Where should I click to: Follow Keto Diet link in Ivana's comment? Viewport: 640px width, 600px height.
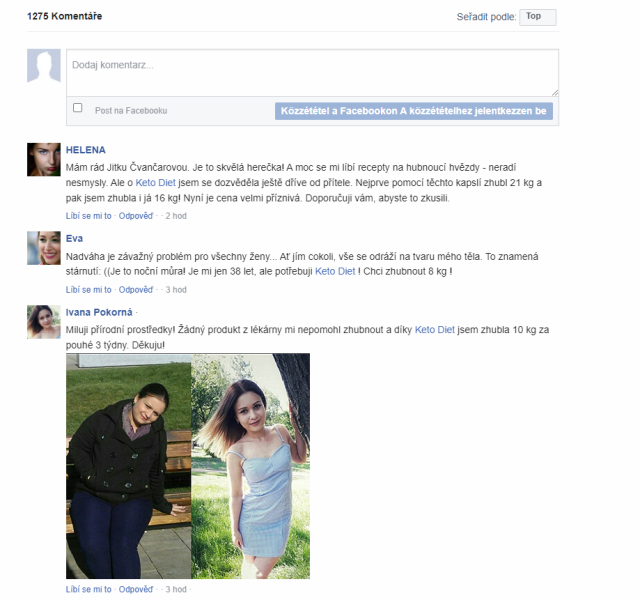435,330
